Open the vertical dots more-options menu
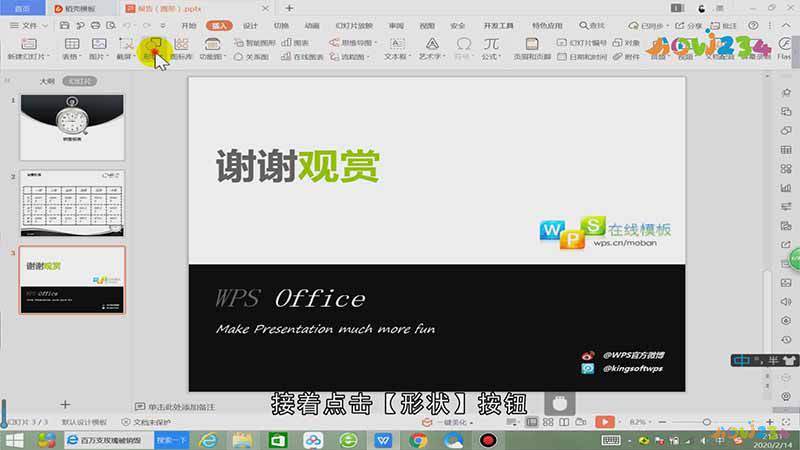Image resolution: width=800 pixels, height=450 pixels. (x=770, y=25)
